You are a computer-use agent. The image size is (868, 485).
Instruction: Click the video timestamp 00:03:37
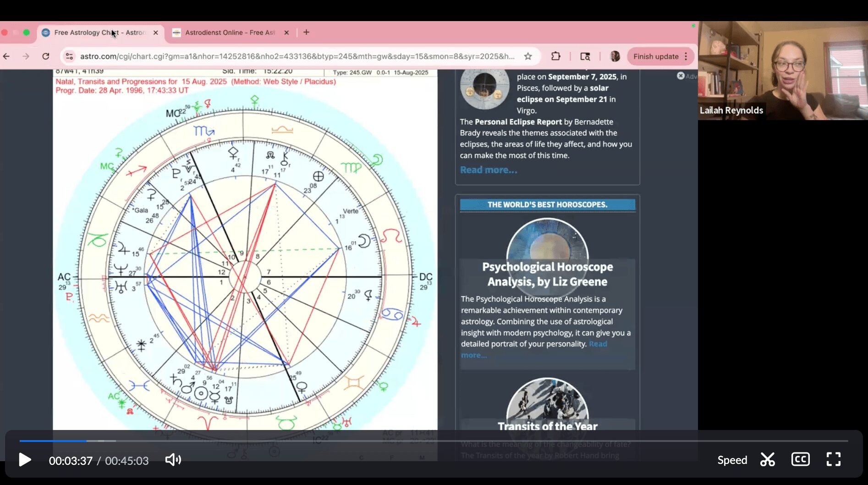coord(71,461)
